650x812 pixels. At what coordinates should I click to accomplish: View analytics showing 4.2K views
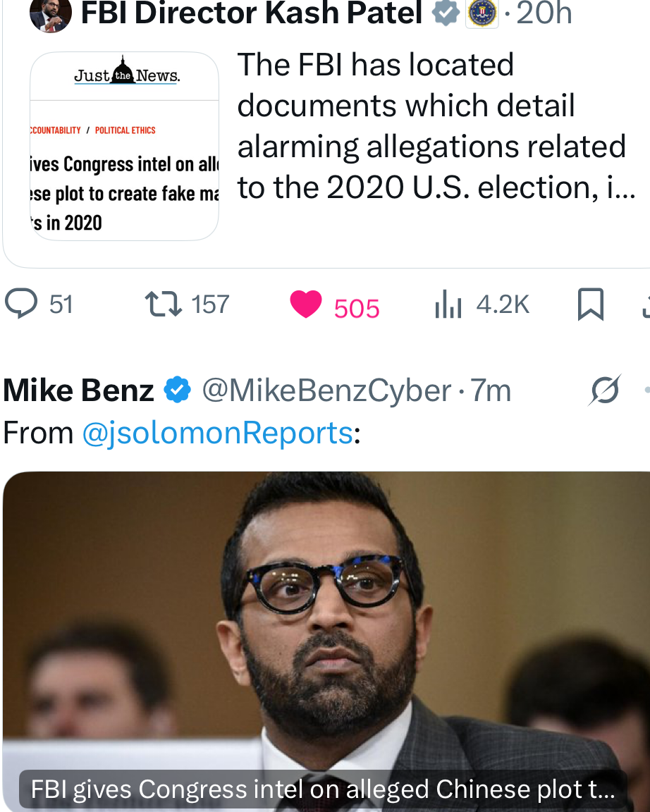[448, 305]
